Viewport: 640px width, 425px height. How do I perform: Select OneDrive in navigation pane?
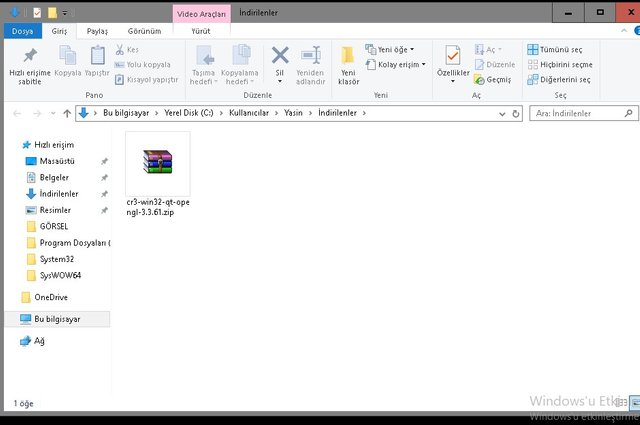(44, 297)
